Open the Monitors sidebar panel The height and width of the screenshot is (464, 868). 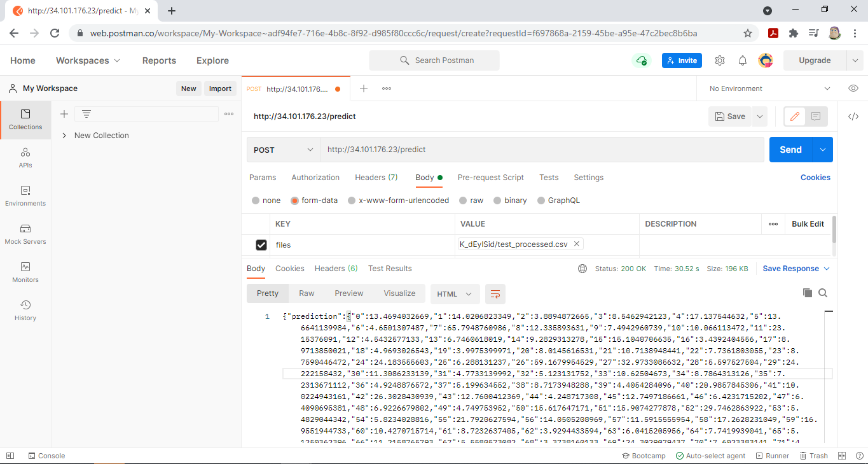tap(25, 272)
